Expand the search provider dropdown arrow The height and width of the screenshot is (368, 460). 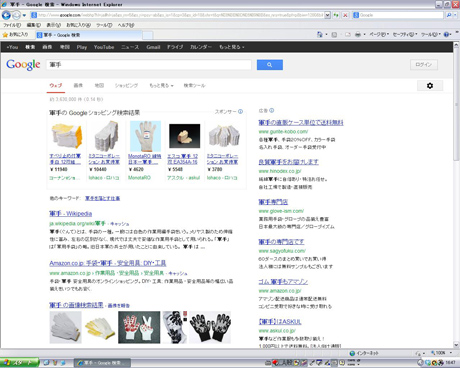pyautogui.click(x=456, y=15)
